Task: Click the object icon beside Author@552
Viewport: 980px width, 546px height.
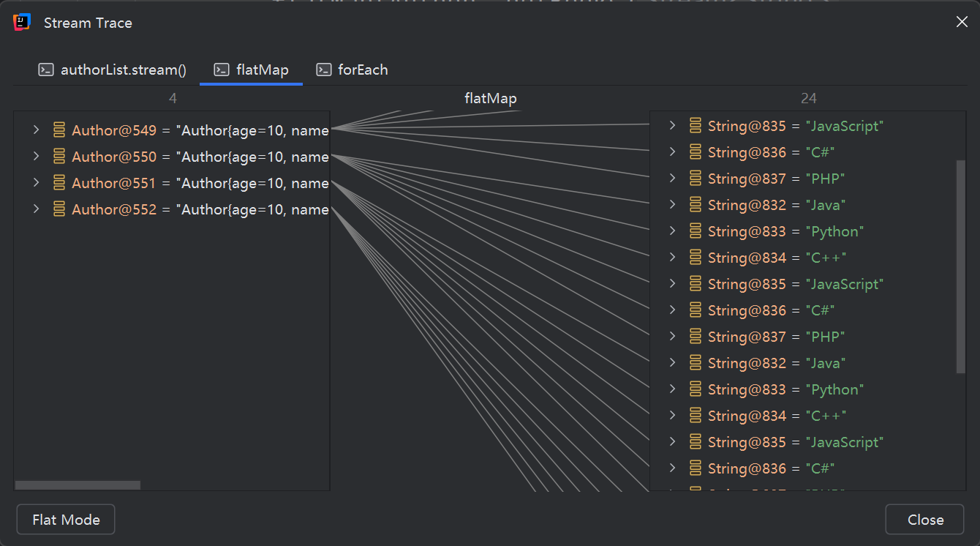Action: (59, 209)
